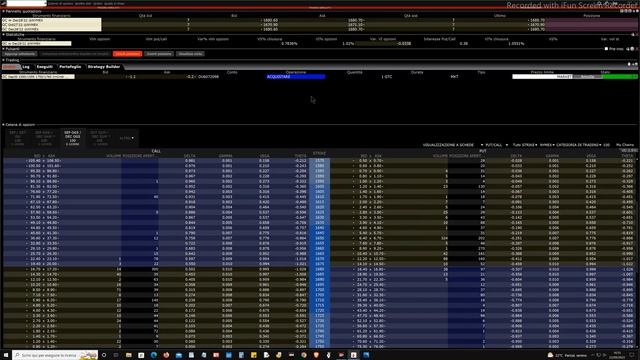Select the SEP OGS / DEC OGS expiry tab
This screenshot has height=360, width=640.
pyautogui.click(x=73, y=138)
